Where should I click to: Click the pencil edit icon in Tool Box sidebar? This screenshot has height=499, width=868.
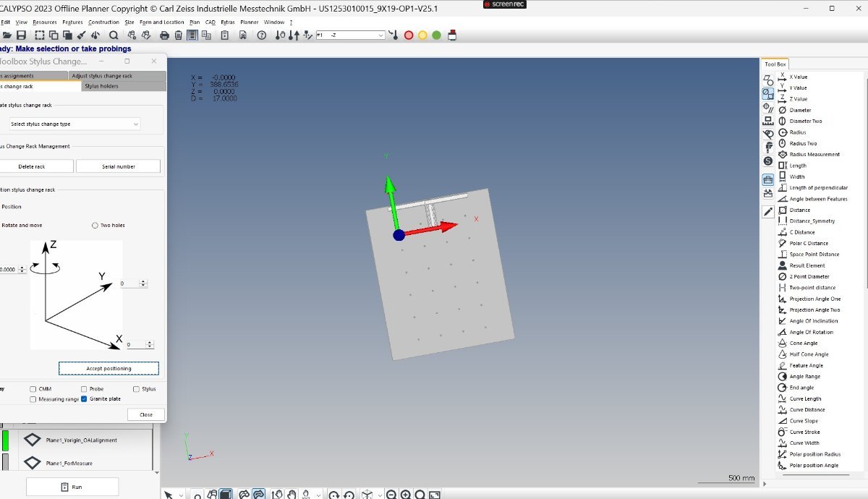pyautogui.click(x=767, y=211)
